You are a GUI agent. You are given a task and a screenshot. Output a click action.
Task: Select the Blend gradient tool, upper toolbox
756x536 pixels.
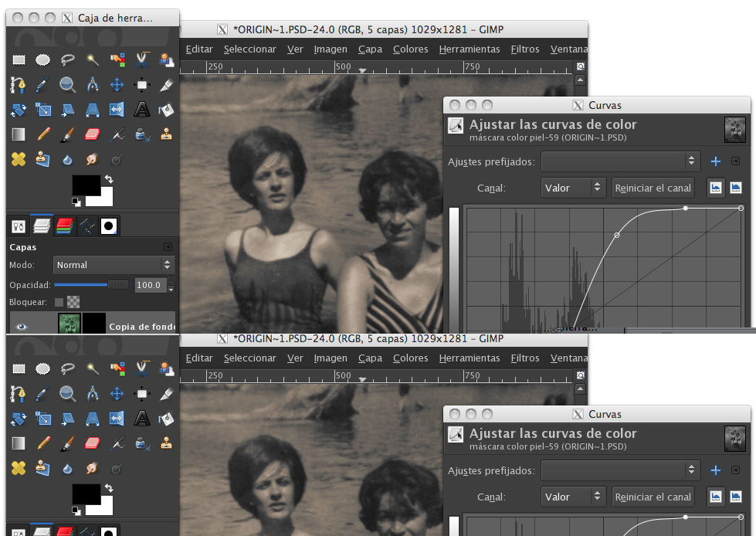coord(19,134)
